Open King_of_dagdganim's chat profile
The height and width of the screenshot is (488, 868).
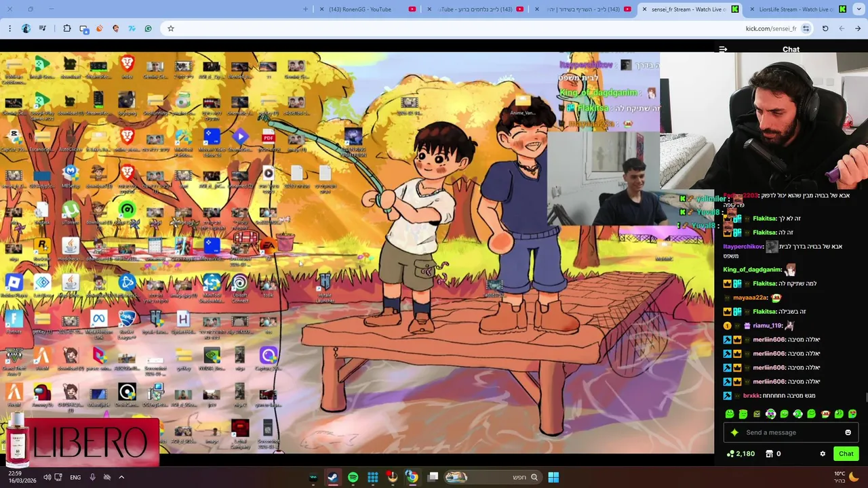753,270
